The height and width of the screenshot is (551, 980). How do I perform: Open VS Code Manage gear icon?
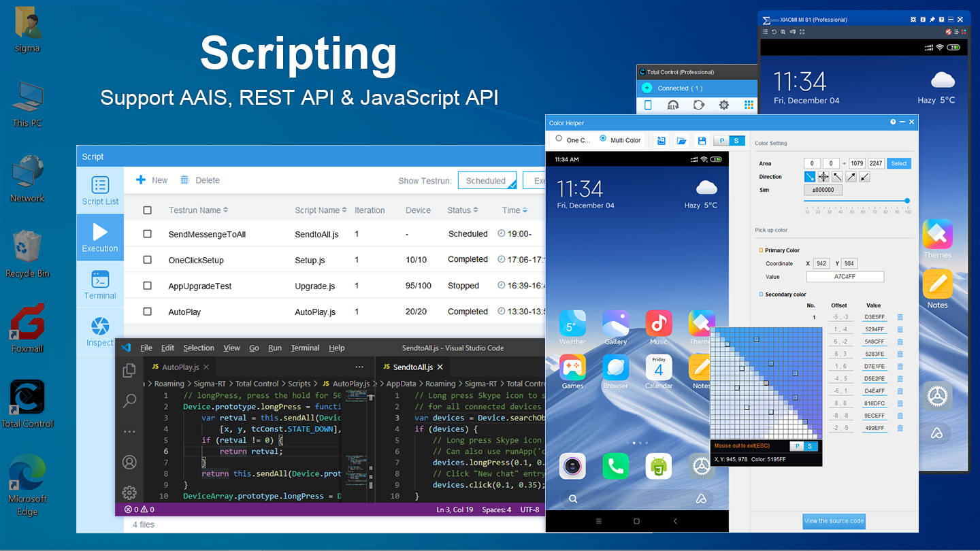[x=129, y=492]
